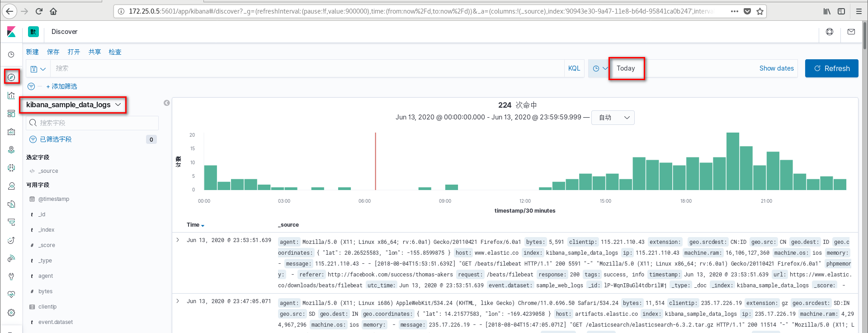
Task: Click the Show dates link
Action: 777,68
